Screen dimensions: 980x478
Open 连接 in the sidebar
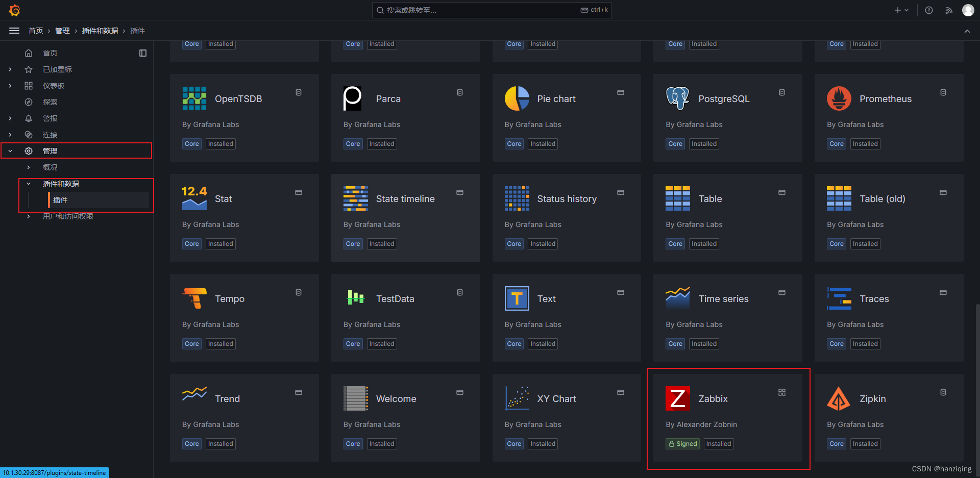pos(50,135)
